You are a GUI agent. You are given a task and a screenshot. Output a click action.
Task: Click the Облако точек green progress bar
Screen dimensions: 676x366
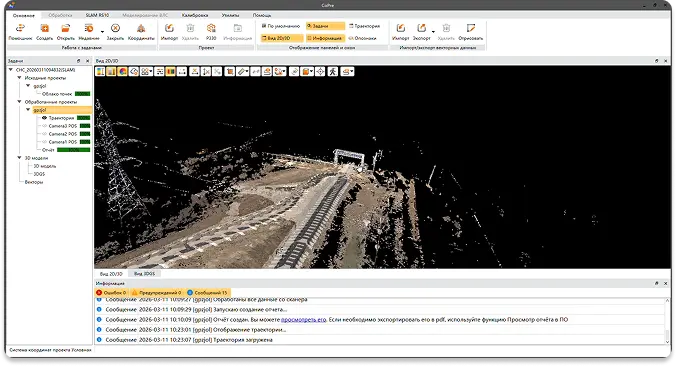(82, 94)
